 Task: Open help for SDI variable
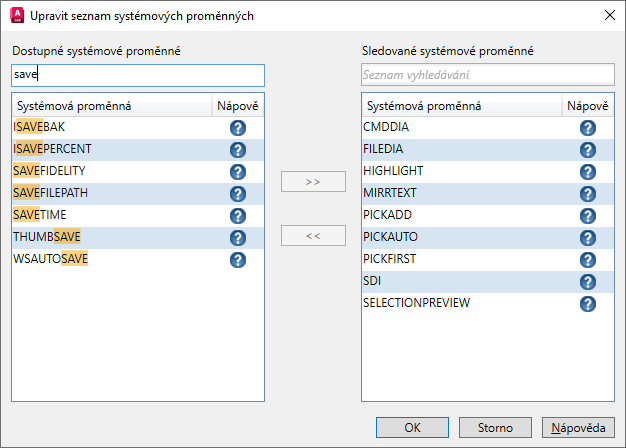coord(588,282)
